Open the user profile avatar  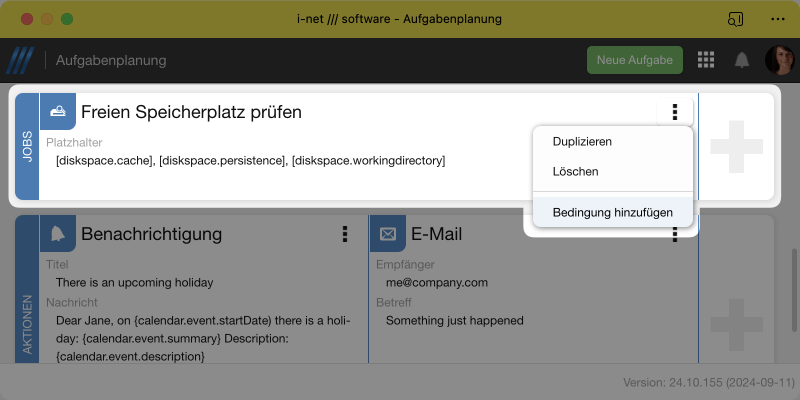point(779,60)
